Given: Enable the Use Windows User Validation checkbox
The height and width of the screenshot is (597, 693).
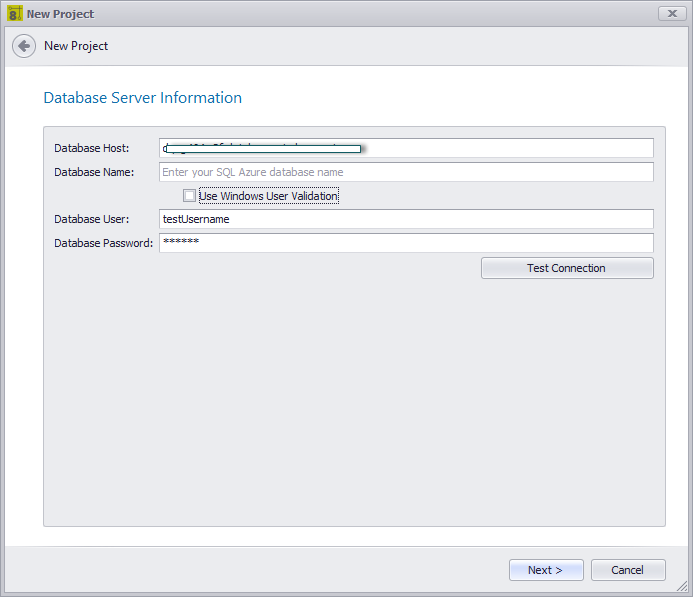Looking at the screenshot, I should coord(189,196).
